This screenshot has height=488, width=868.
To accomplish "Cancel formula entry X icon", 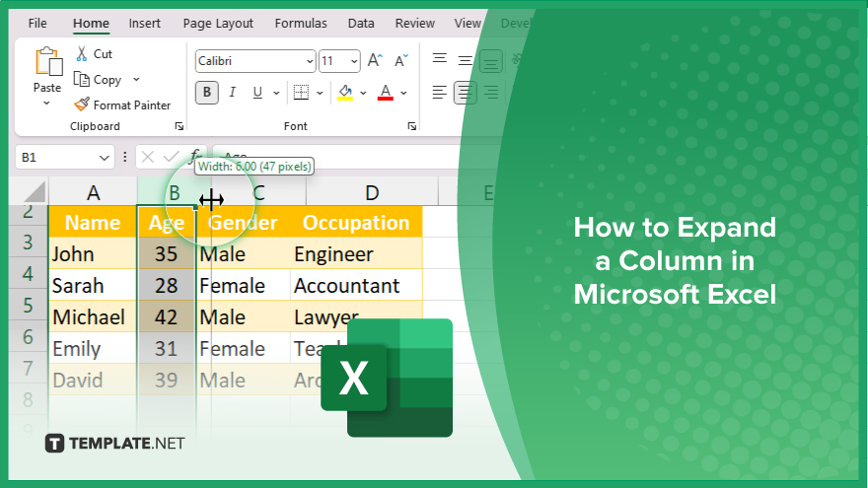I will [148, 157].
